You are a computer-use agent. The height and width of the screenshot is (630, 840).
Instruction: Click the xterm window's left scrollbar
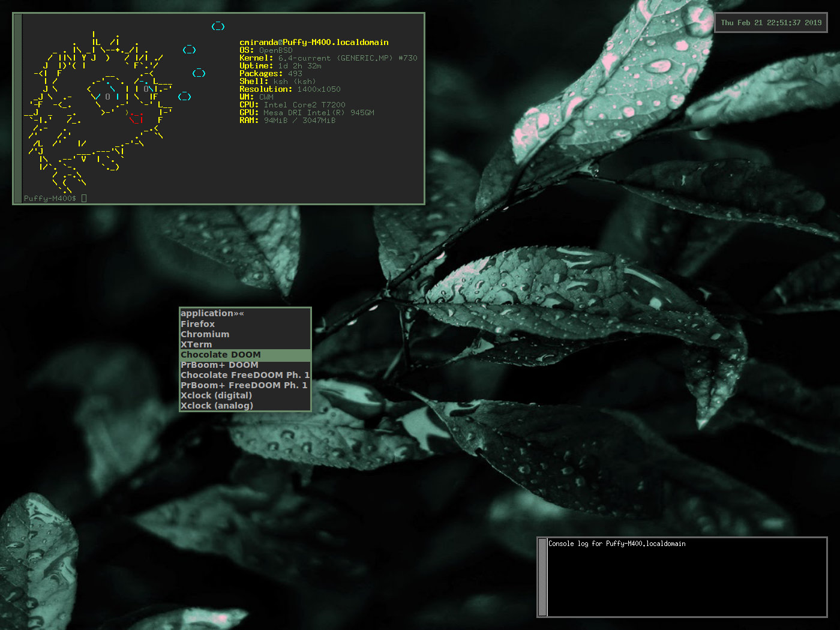(x=18, y=108)
